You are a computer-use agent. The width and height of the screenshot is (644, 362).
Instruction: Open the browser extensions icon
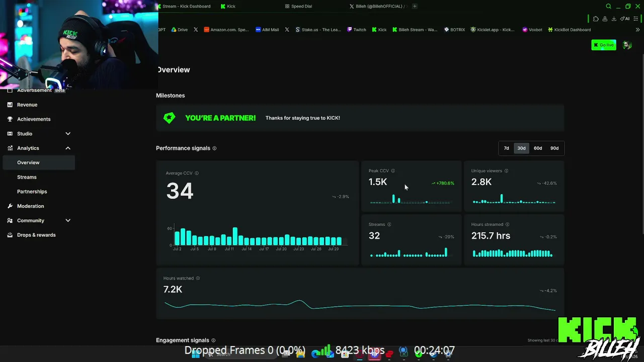pyautogui.click(x=596, y=19)
